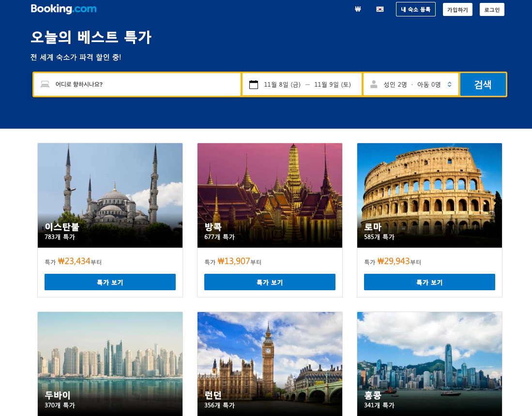Click price ₩23,434 for Istanbul
Image resolution: width=532 pixels, height=416 pixels.
point(74,261)
